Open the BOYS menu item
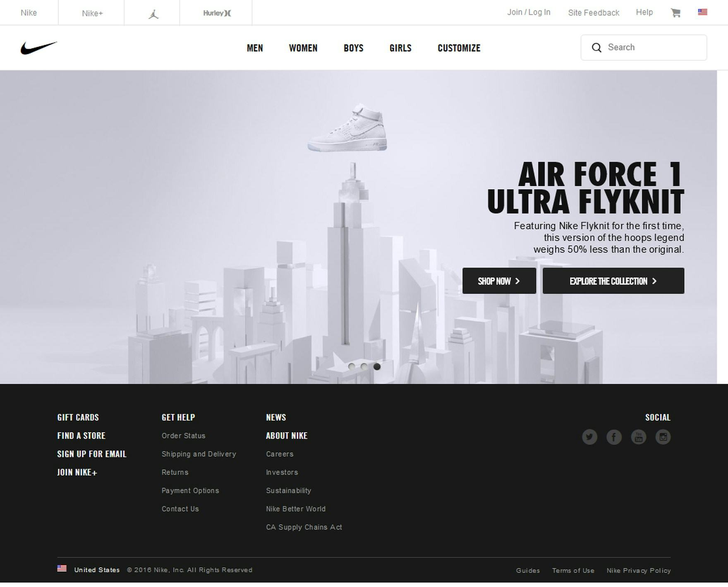The height and width of the screenshot is (587, 728). (x=353, y=48)
